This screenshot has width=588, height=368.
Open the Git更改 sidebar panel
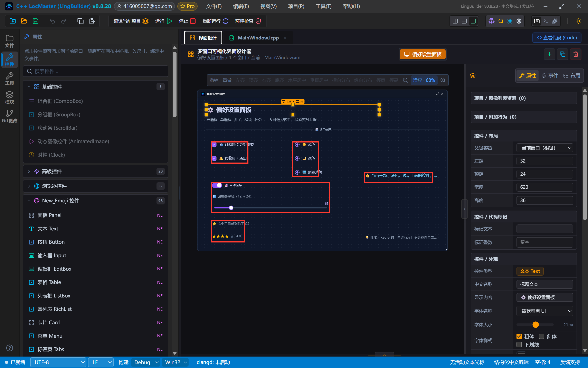point(9,116)
